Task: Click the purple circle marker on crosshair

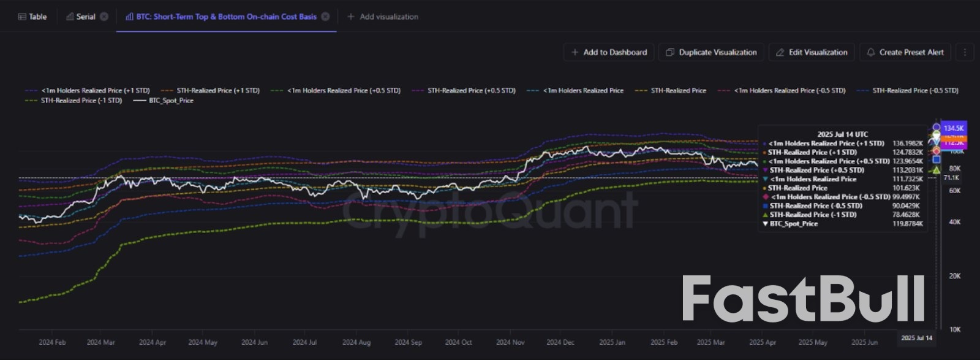Action: [936, 128]
